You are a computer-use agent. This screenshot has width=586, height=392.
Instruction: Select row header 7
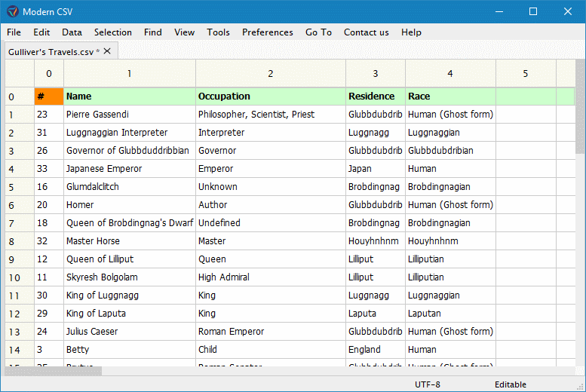point(20,223)
